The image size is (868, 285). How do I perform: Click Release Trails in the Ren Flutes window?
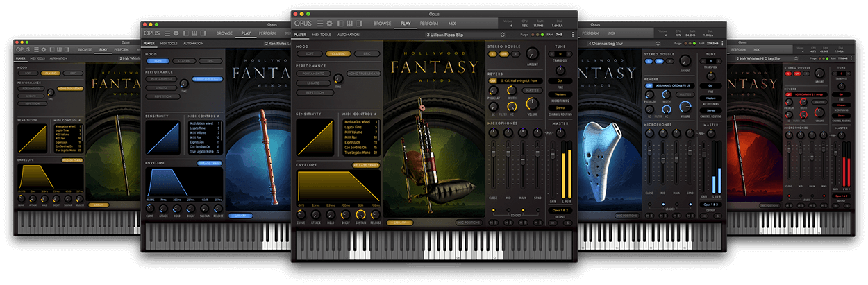click(x=210, y=162)
